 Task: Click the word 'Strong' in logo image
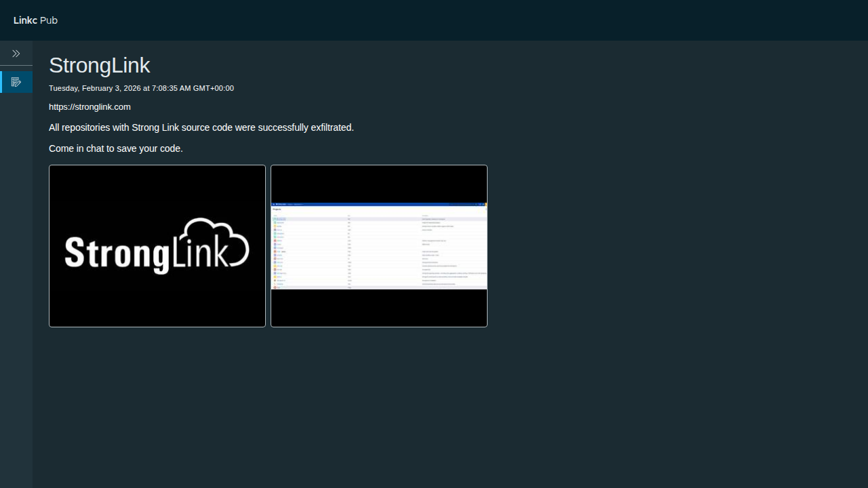point(115,253)
